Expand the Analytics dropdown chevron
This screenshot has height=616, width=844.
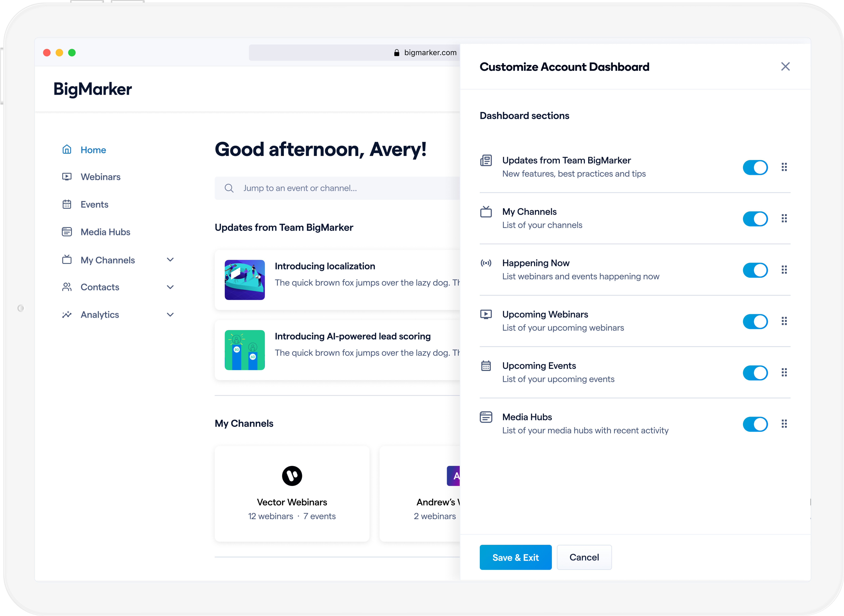click(170, 315)
